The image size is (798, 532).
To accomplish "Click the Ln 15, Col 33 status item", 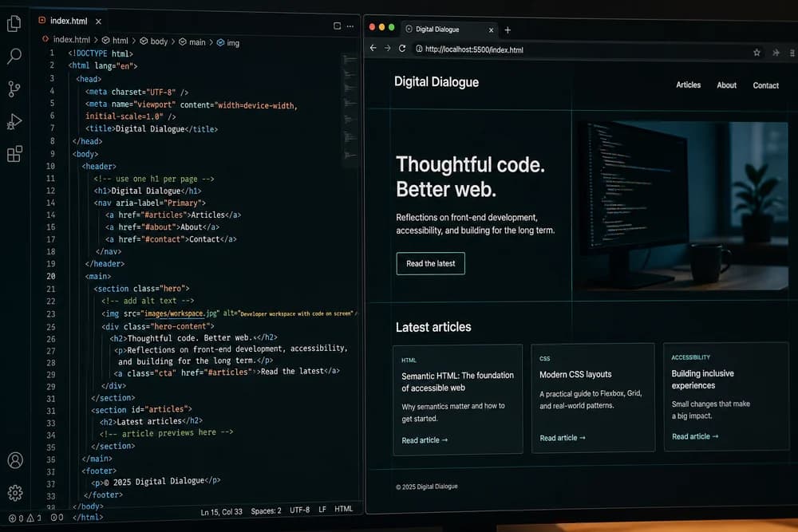I will coord(221,511).
